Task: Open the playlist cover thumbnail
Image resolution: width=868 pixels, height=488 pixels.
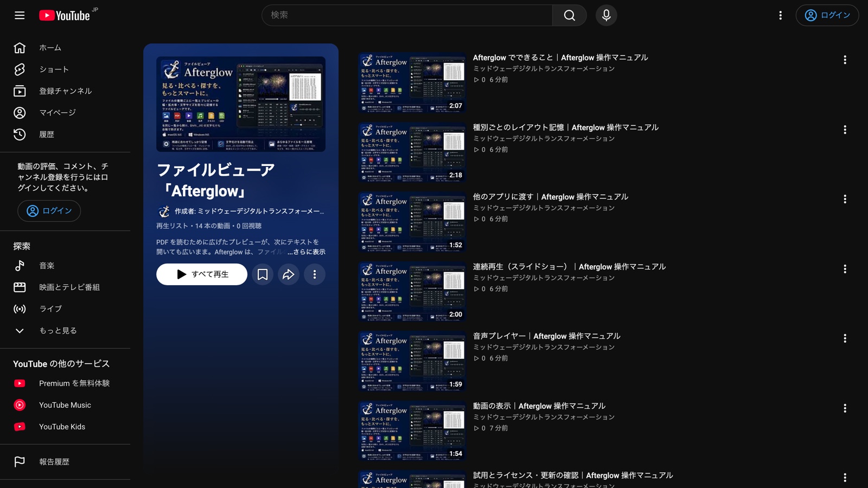Action: 241,104
